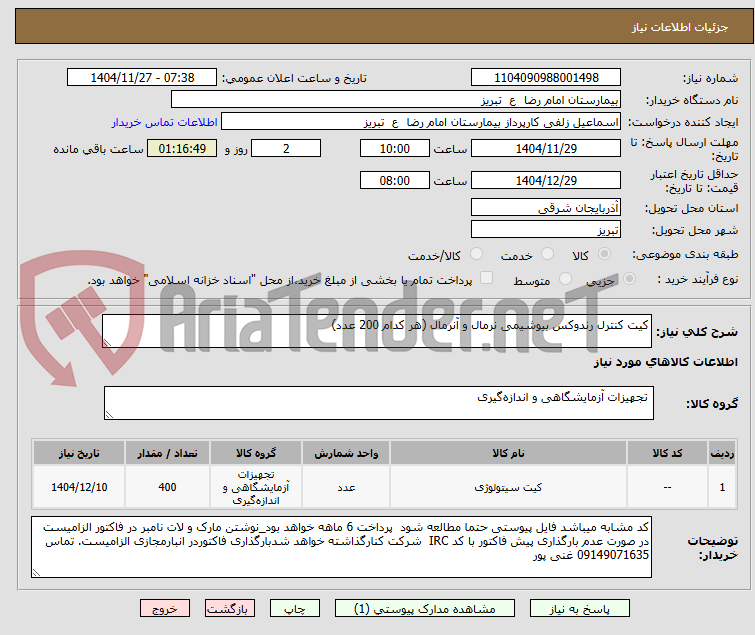Click the خروج exit button
This screenshot has height=635, width=755.
(165, 609)
